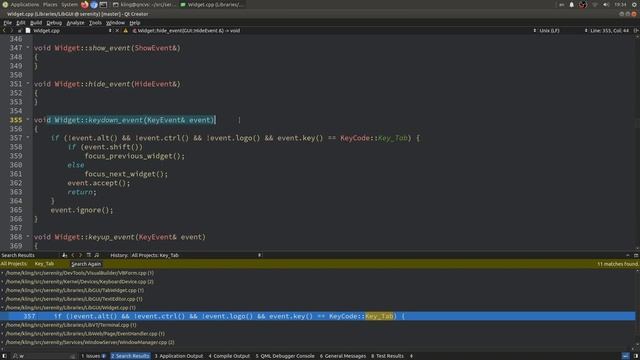Switch to the General Messages pane
The height and width of the screenshot is (360, 640).
pos(343,356)
